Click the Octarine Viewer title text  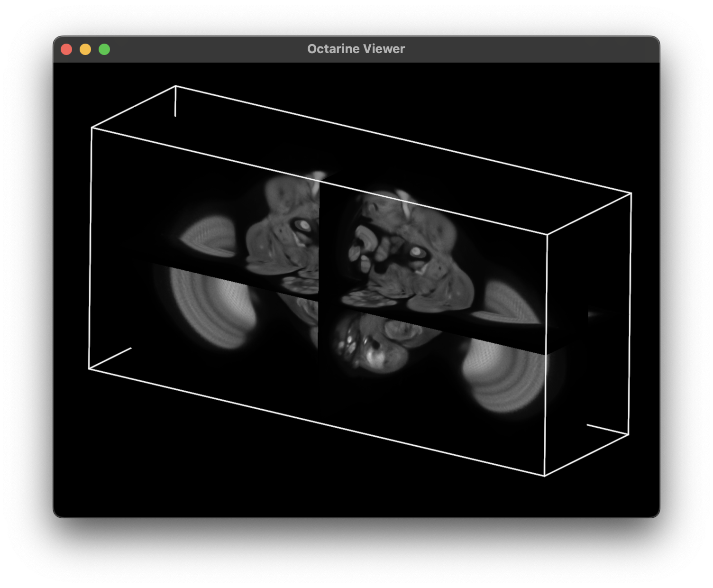click(356, 49)
